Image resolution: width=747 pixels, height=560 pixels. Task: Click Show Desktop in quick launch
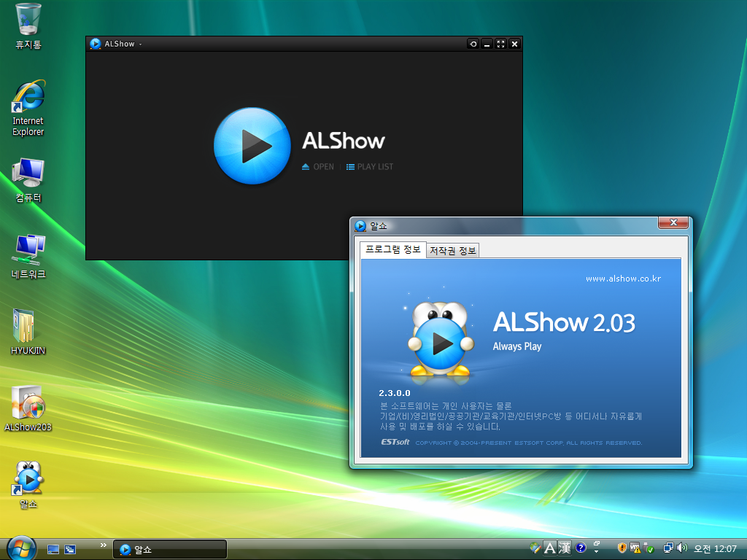tap(53, 550)
